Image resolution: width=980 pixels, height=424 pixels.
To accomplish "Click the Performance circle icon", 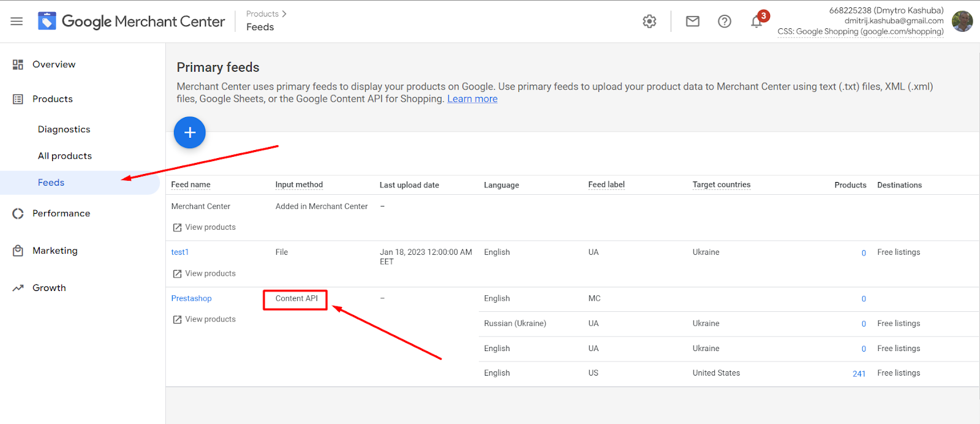I will [18, 213].
